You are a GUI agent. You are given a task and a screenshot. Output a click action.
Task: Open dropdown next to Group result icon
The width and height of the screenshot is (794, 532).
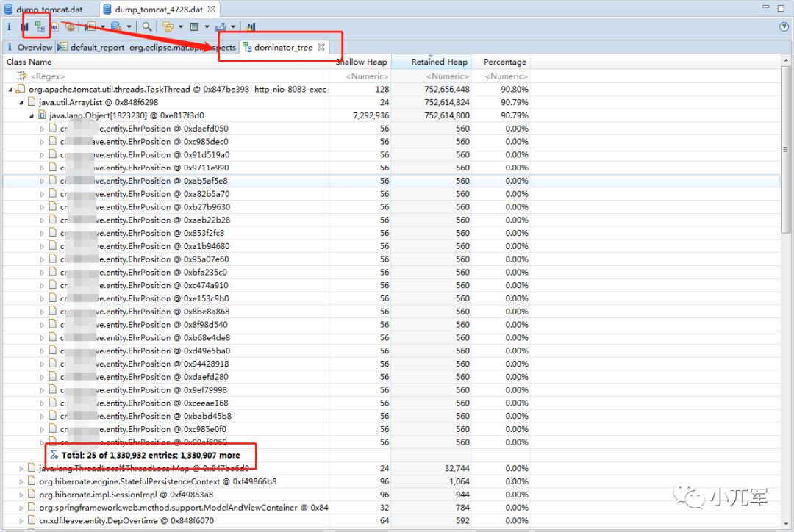coord(181,27)
